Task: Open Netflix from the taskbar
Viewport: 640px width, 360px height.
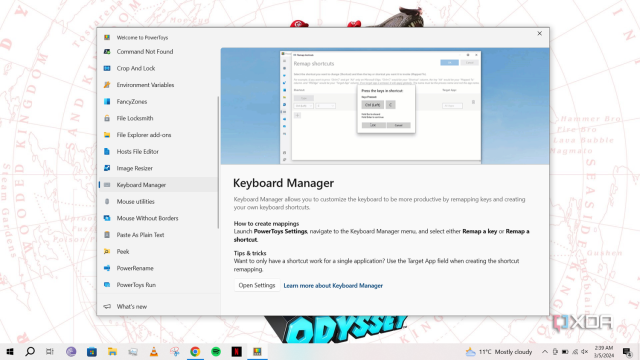Action: click(237, 351)
